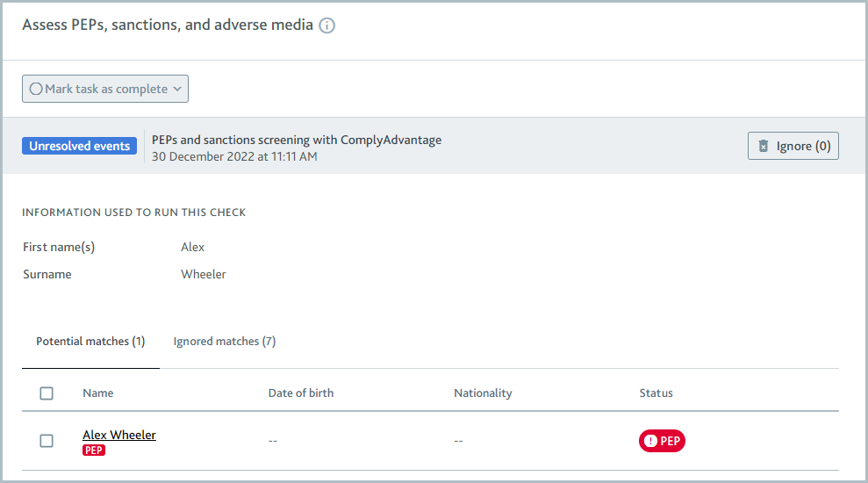Click the Name column header
The width and height of the screenshot is (868, 483).
pyautogui.click(x=98, y=393)
